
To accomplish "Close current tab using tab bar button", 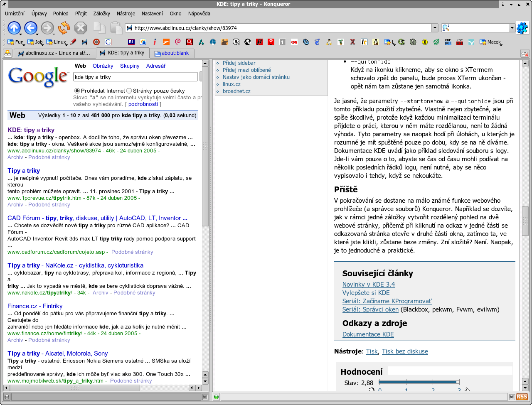I will 525,54.
